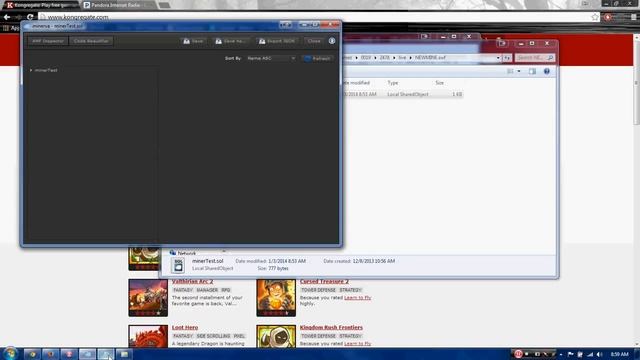
Task: Click the Explorer search box
Action: [x=534, y=58]
